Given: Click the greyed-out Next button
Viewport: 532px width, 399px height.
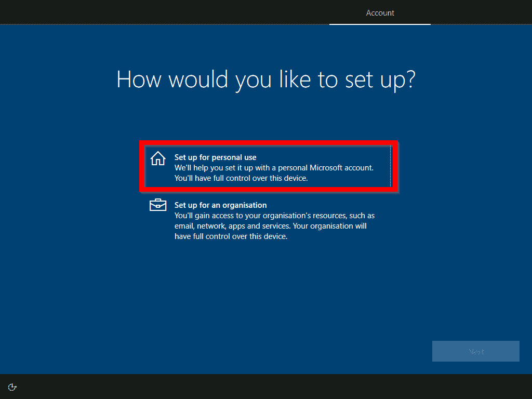Looking at the screenshot, I should pyautogui.click(x=476, y=351).
